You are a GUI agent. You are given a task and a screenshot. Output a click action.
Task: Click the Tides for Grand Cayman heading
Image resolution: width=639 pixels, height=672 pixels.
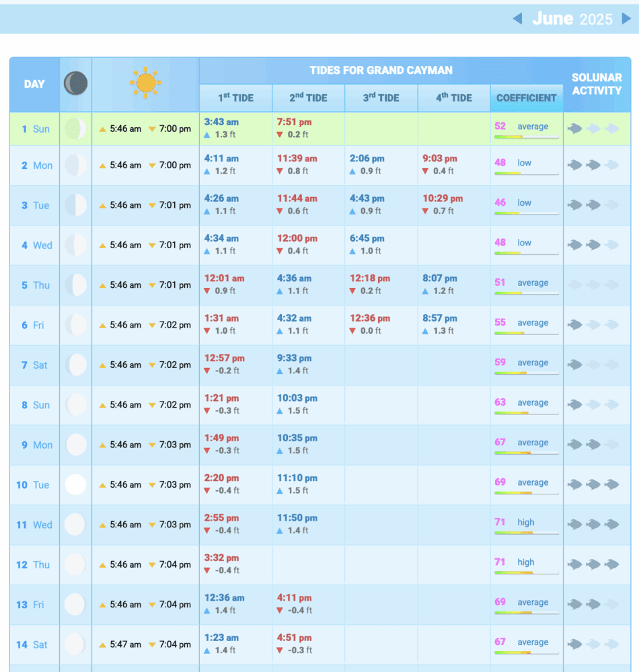[381, 70]
